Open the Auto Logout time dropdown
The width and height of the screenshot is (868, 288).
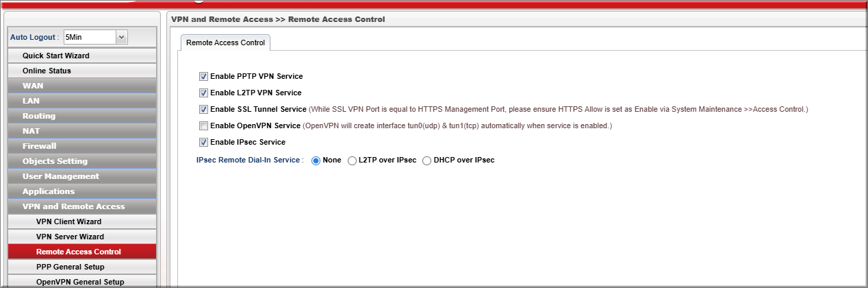pos(122,37)
